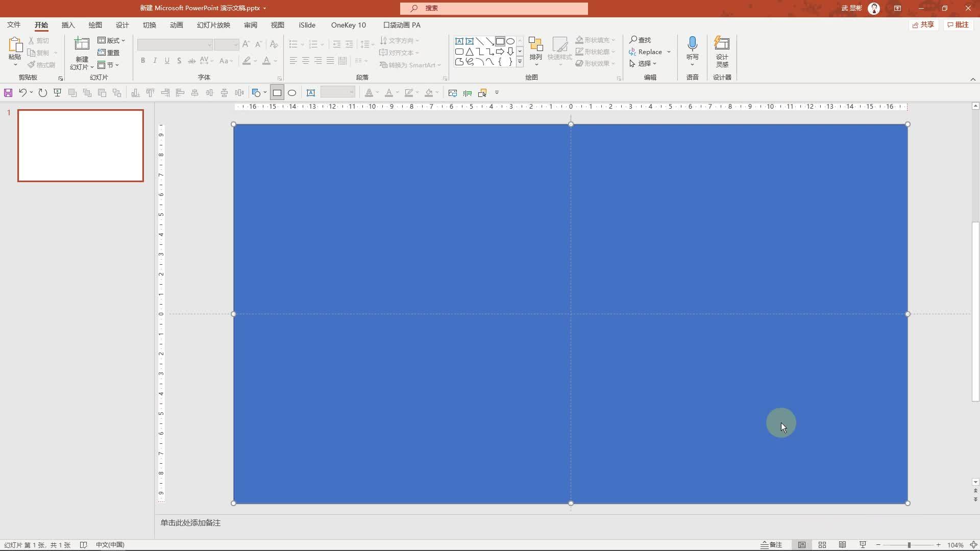Image resolution: width=980 pixels, height=551 pixels.
Task: Select slide 1 thumbnail
Action: point(81,145)
